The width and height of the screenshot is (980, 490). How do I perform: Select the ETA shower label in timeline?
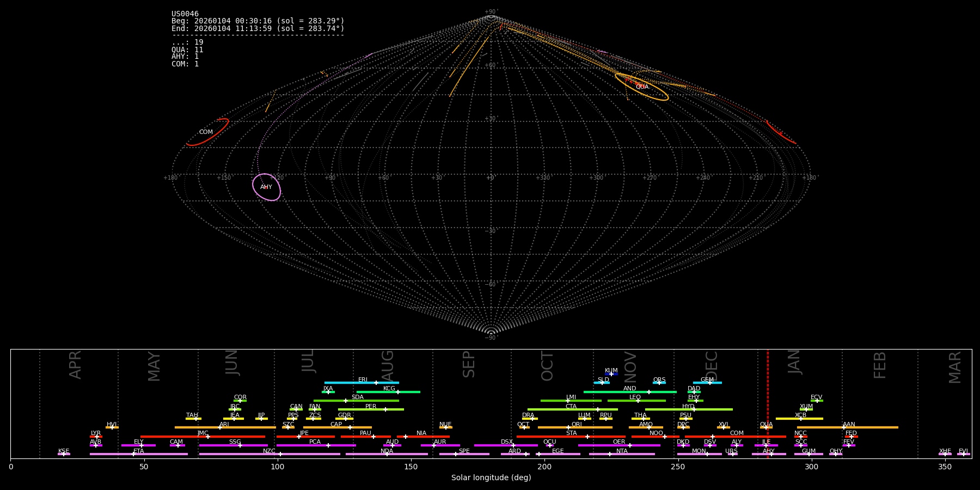tap(139, 451)
